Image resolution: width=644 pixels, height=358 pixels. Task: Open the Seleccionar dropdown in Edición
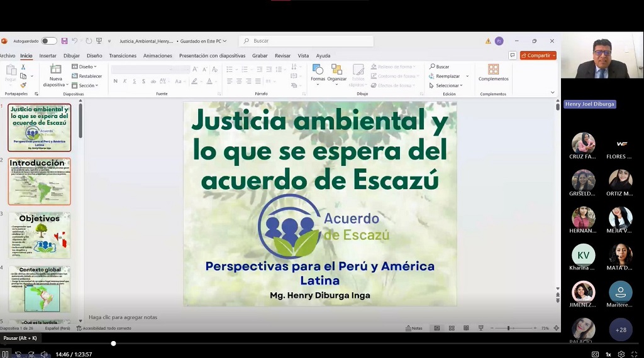coord(448,85)
